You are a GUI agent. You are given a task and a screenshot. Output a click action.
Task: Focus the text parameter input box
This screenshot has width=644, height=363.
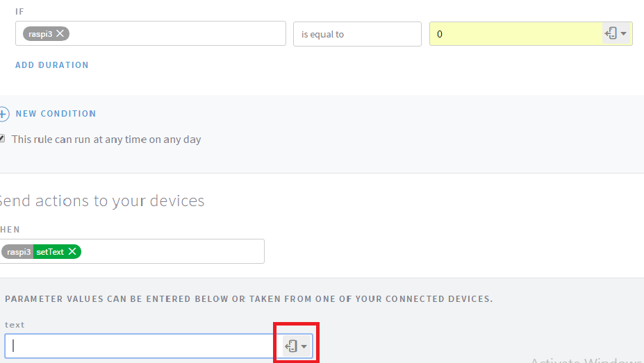point(140,346)
